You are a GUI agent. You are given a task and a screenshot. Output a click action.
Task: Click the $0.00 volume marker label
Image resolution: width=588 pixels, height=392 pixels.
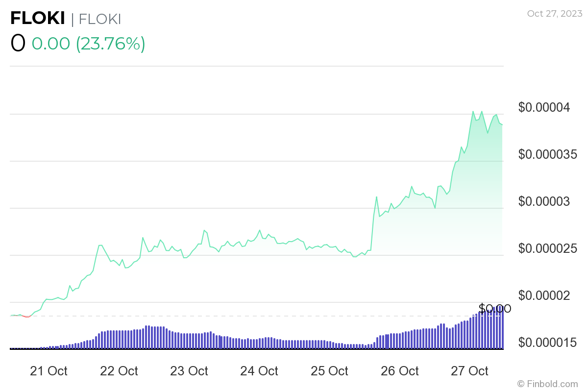tap(495, 309)
